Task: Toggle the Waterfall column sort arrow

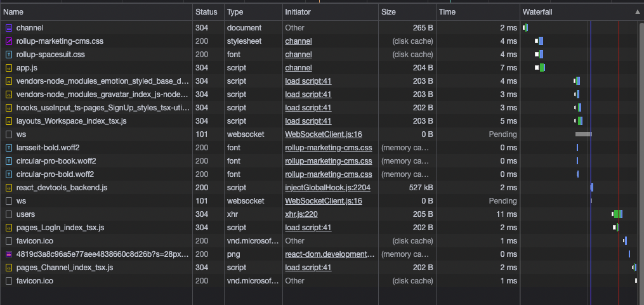Action: click(637, 12)
